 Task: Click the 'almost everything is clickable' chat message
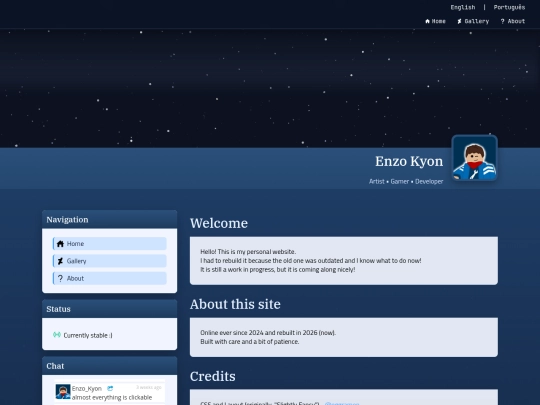pos(112,397)
